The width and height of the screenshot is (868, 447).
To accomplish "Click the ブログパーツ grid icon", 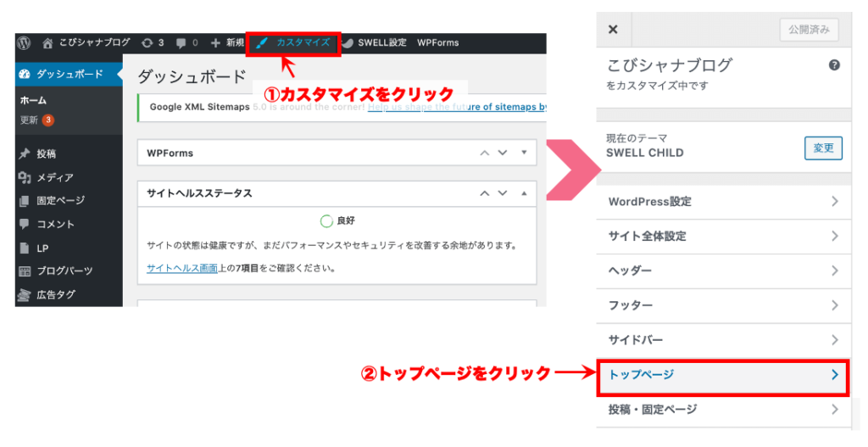I will (25, 271).
